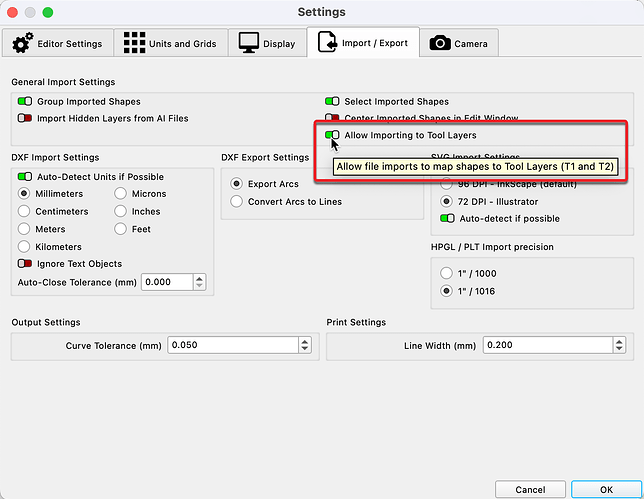644x499 pixels.
Task: Choose Inches radio button
Action: (120, 211)
